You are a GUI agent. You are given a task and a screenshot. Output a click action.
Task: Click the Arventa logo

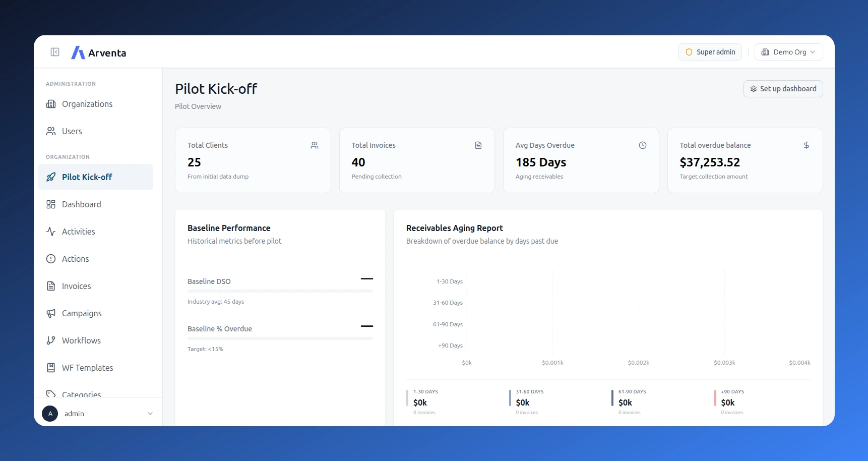pos(99,52)
